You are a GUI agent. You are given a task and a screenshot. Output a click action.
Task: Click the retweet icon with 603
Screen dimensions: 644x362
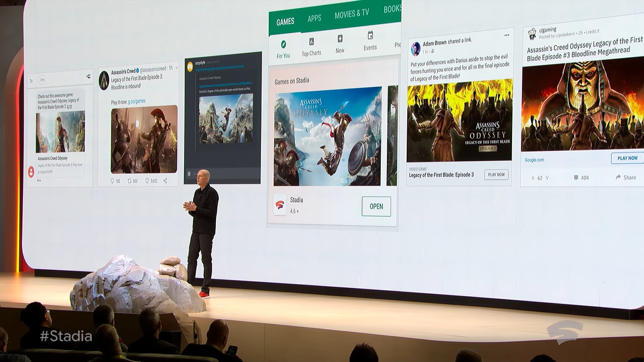129,181
